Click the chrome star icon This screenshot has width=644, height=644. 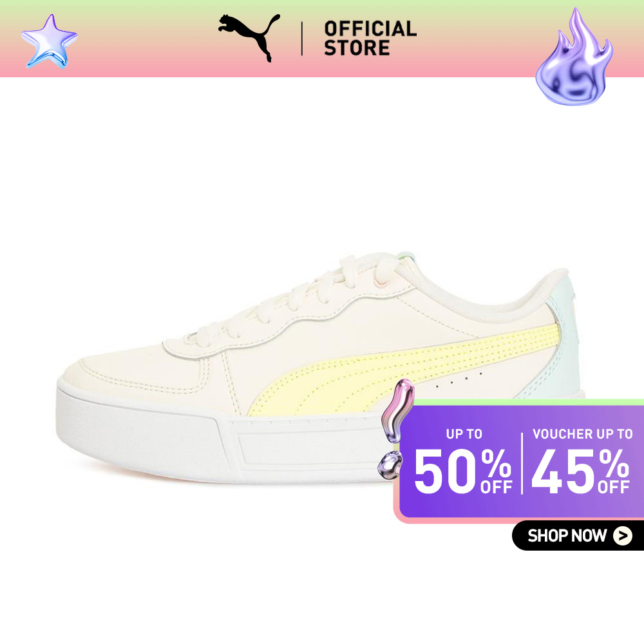pos(50,41)
